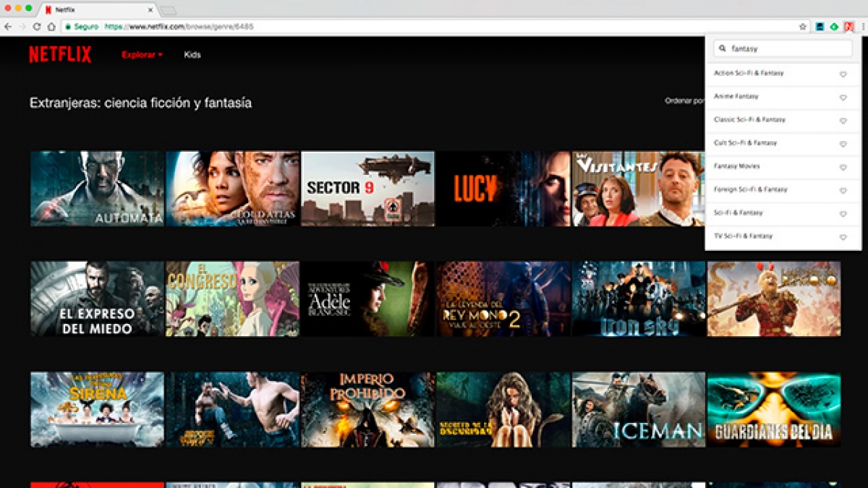Favorite the Classic Sci-Fi & Fantasy heart

843,121
